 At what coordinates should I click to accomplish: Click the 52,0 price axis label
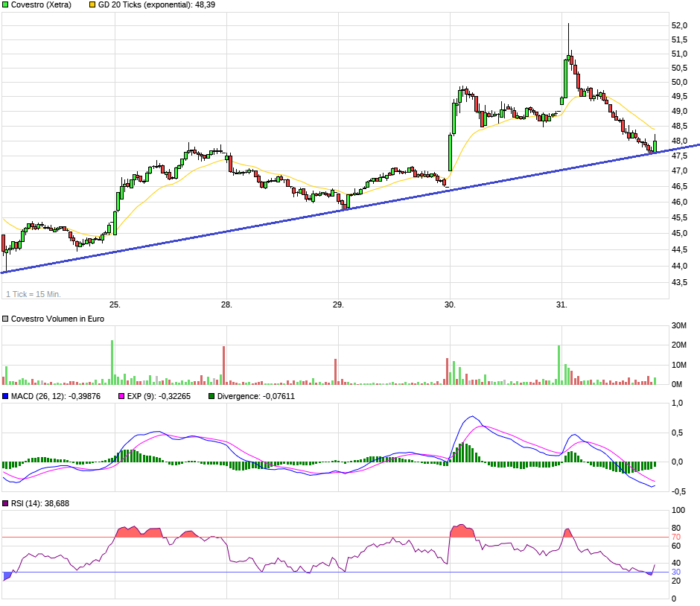click(679, 26)
